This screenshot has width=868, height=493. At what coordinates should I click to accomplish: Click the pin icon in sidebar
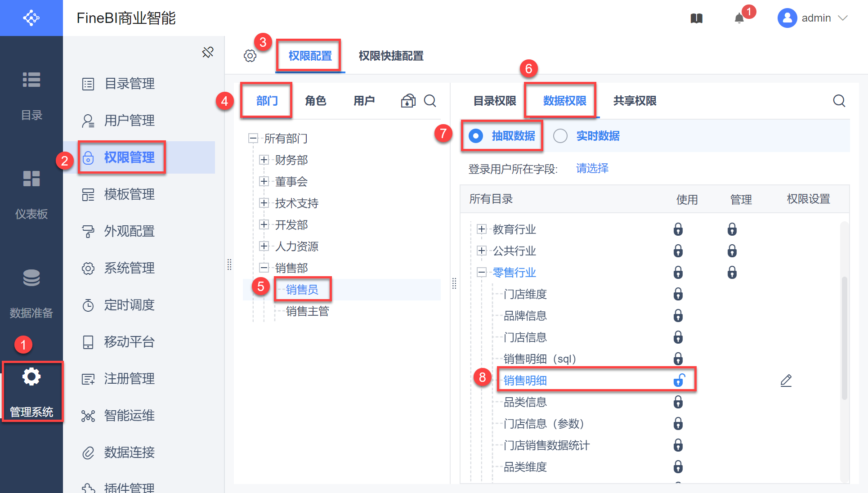tap(208, 53)
